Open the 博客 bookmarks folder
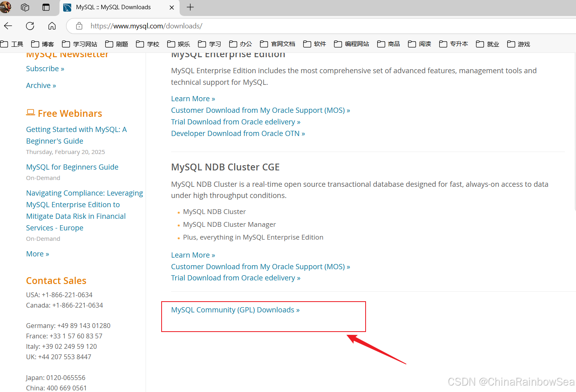 coord(43,44)
